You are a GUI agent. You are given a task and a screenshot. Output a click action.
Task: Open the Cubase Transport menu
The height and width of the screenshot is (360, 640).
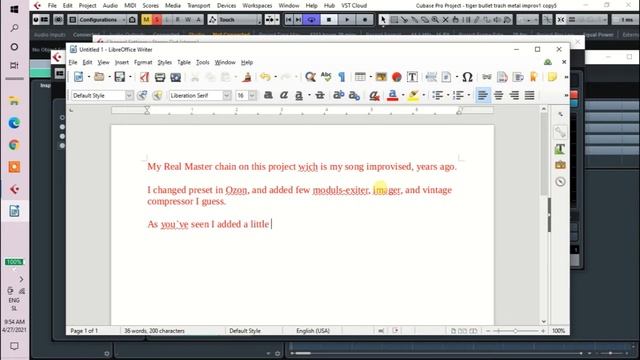(x=199, y=6)
